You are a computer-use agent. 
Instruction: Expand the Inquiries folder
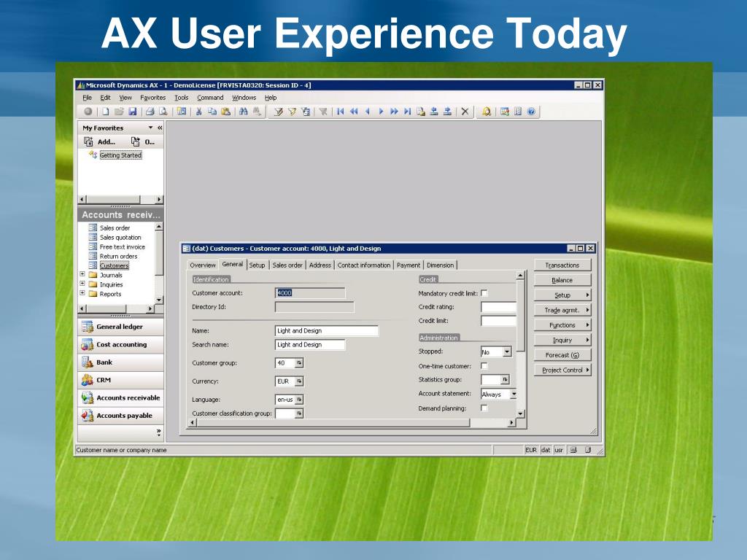(82, 284)
